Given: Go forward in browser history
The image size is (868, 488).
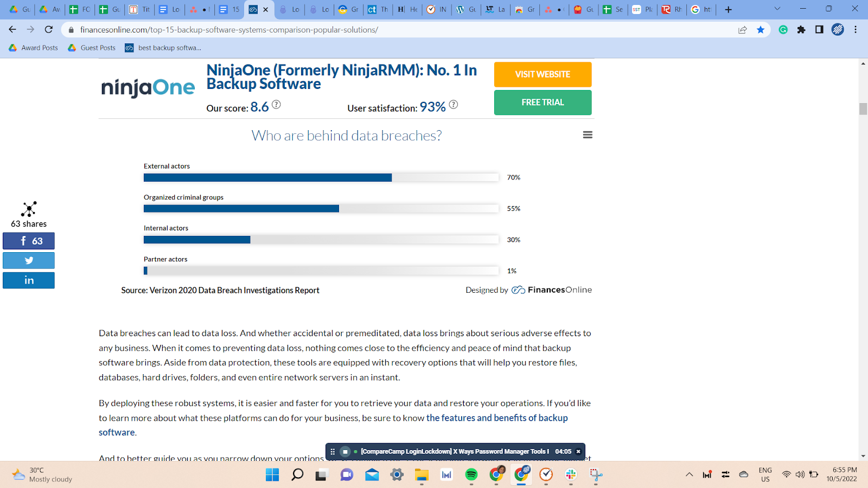Looking at the screenshot, I should [30, 29].
